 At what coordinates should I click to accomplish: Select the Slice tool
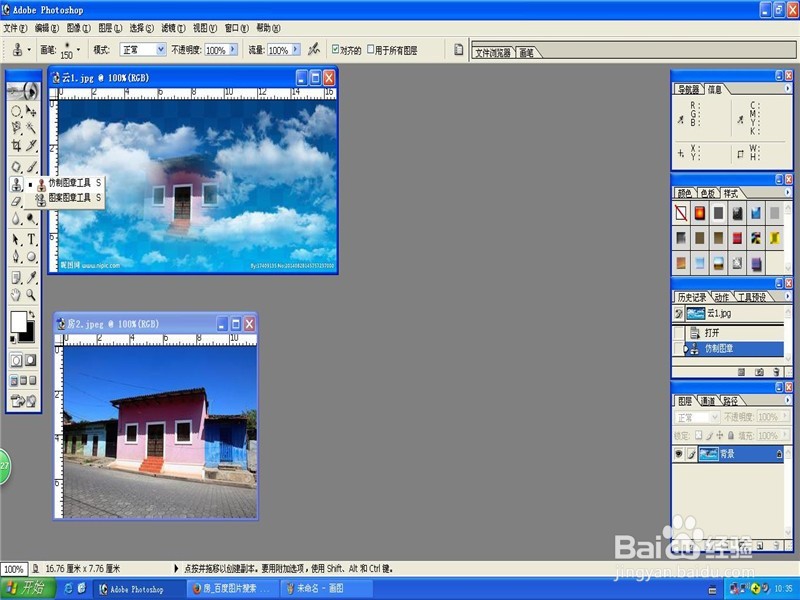tap(31, 145)
